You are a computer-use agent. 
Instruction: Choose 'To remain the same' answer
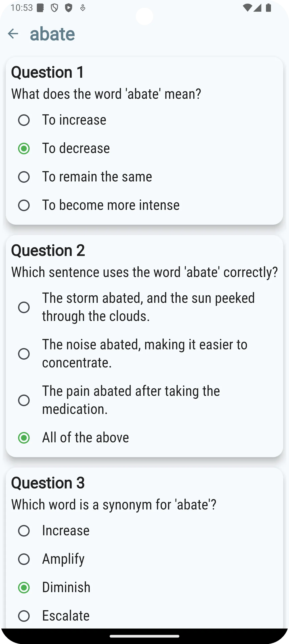[x=144, y=177]
